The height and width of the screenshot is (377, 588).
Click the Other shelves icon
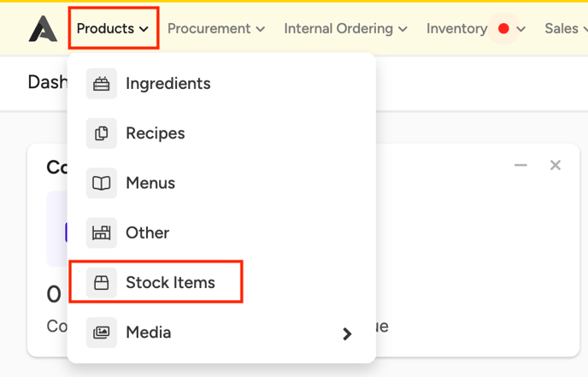[x=101, y=233]
